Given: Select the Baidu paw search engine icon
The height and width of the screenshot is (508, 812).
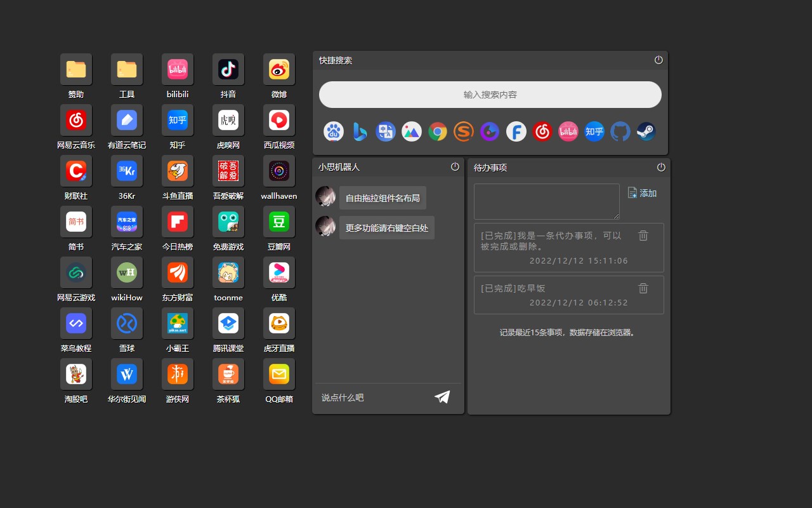Looking at the screenshot, I should [x=334, y=131].
